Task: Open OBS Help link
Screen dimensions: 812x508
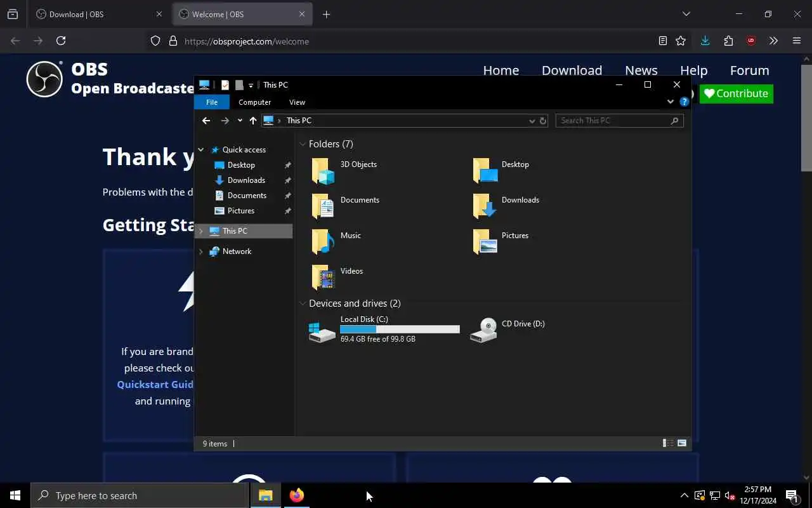Action: coord(693,70)
